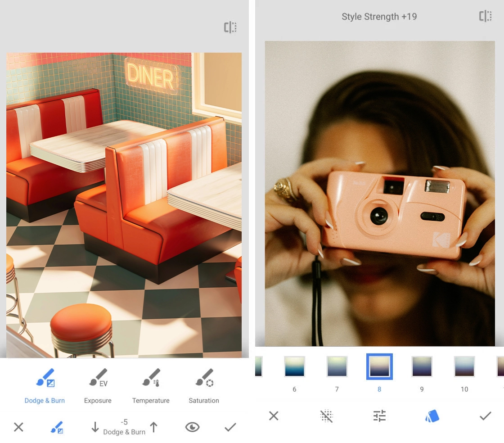Viewport: 504px width, 443px height.
Task: Cancel brush edits with X on diner photo
Action: [x=18, y=427]
